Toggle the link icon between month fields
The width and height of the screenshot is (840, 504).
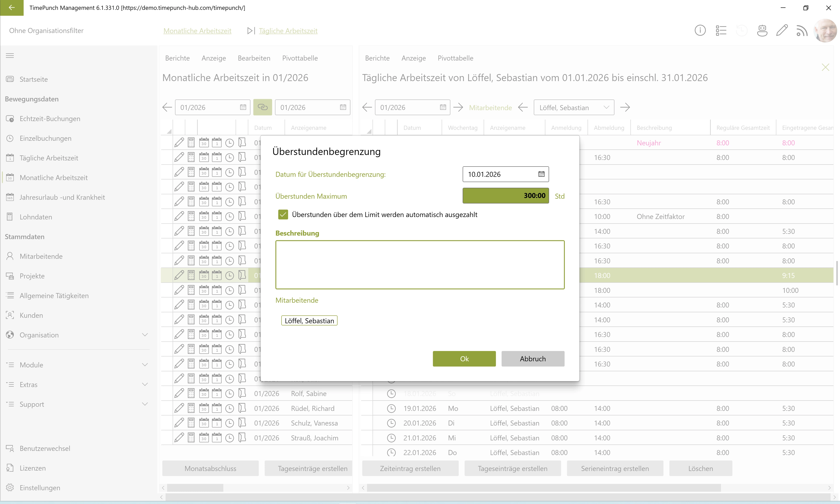262,107
